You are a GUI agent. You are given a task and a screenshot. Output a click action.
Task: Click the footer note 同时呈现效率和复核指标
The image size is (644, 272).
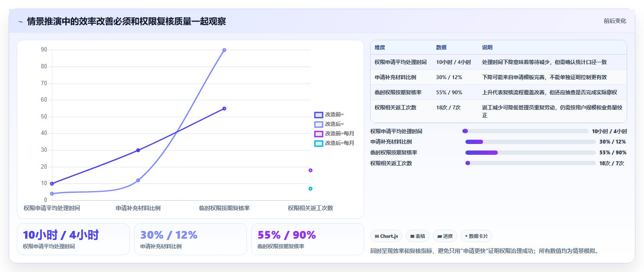click(484, 251)
